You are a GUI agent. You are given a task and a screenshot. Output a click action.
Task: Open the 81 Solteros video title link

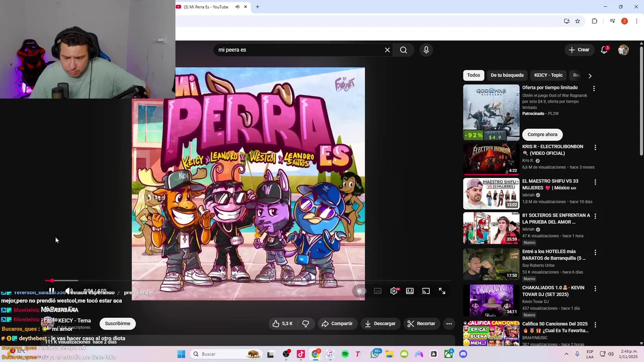[x=556, y=218]
